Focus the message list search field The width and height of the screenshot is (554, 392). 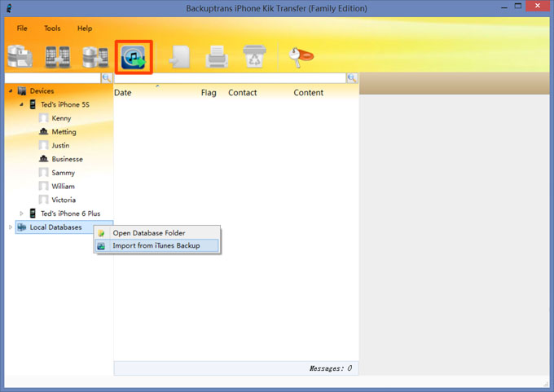[x=230, y=78]
